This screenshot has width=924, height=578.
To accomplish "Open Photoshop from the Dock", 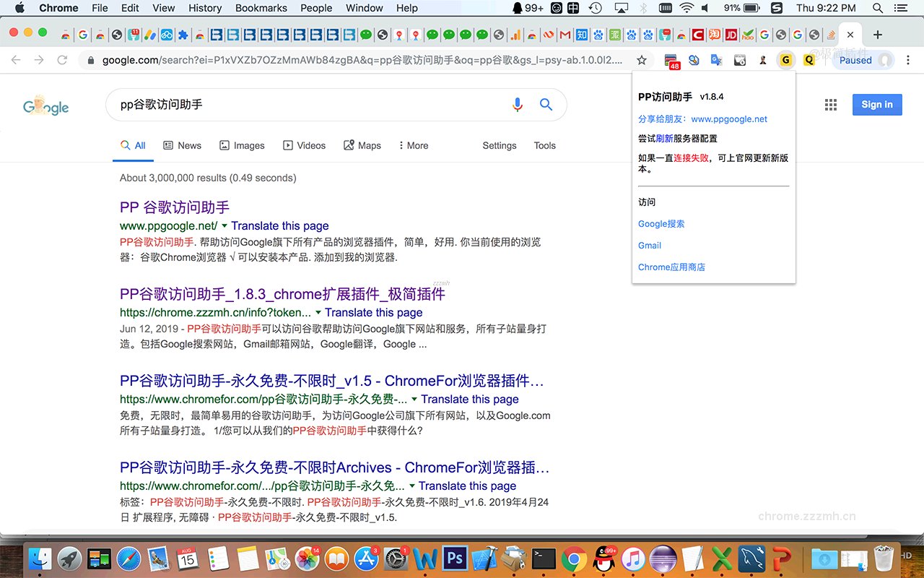I will [455, 558].
